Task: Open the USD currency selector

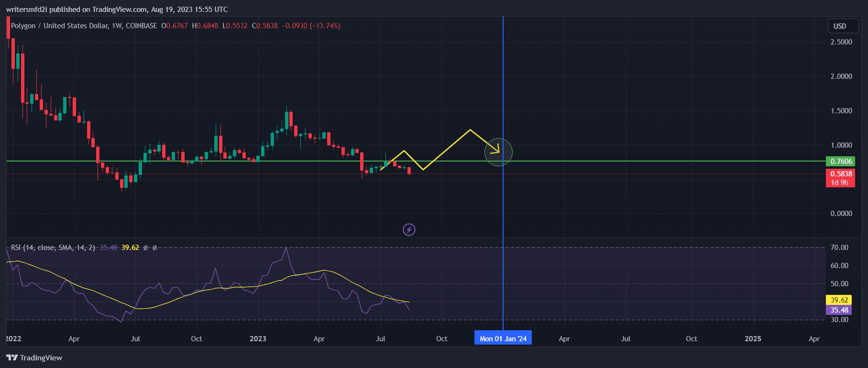Action: click(839, 26)
